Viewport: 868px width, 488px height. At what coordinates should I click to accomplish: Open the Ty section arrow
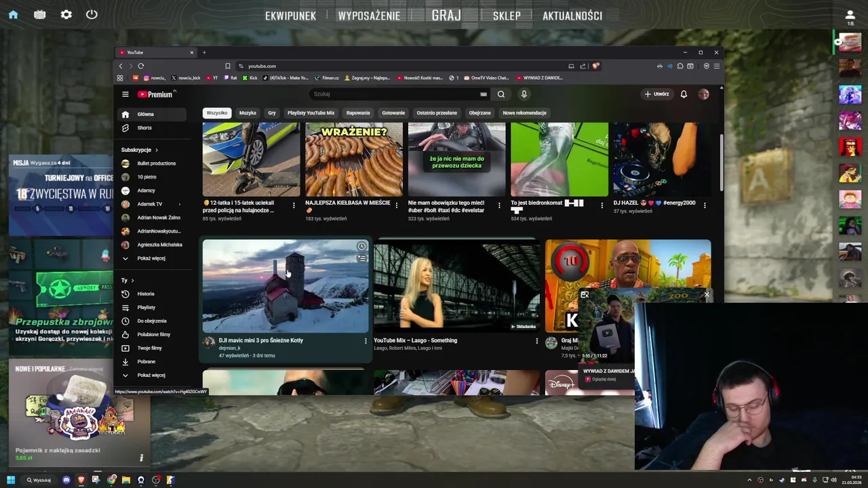click(x=132, y=280)
